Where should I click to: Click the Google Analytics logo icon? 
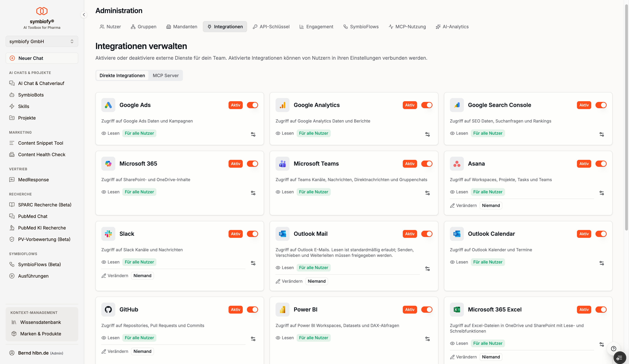pos(282,105)
